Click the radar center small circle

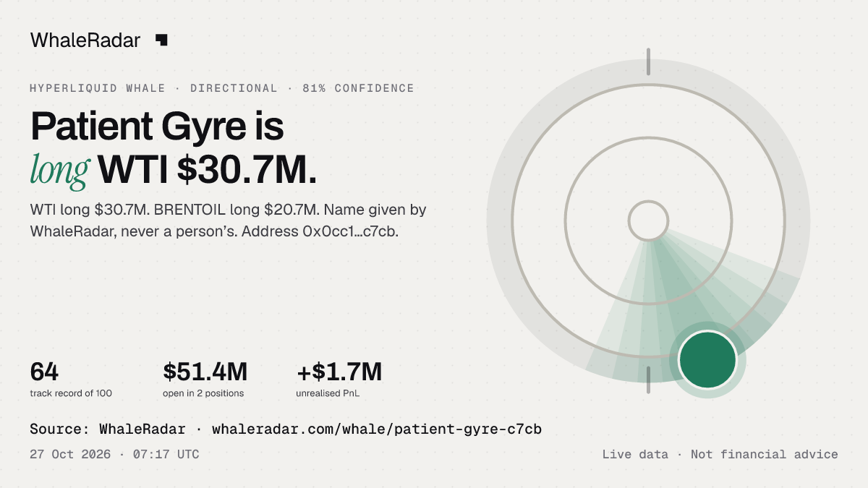coord(648,221)
